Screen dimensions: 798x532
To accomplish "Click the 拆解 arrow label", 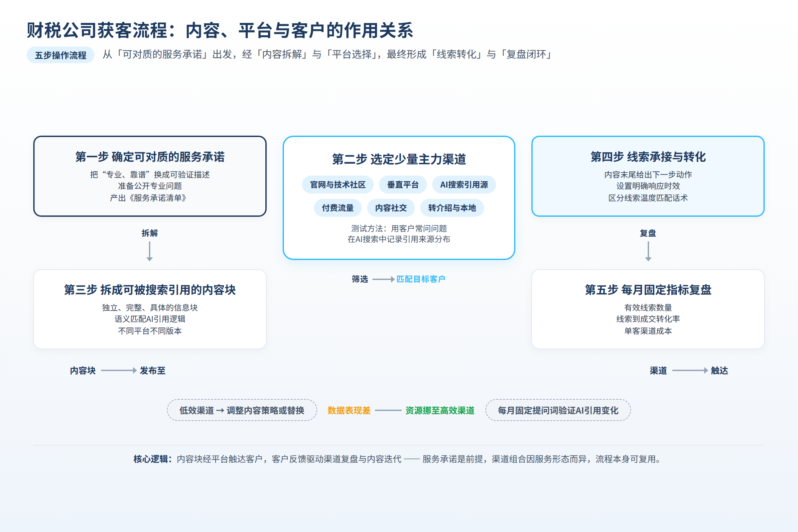I will [x=150, y=233].
